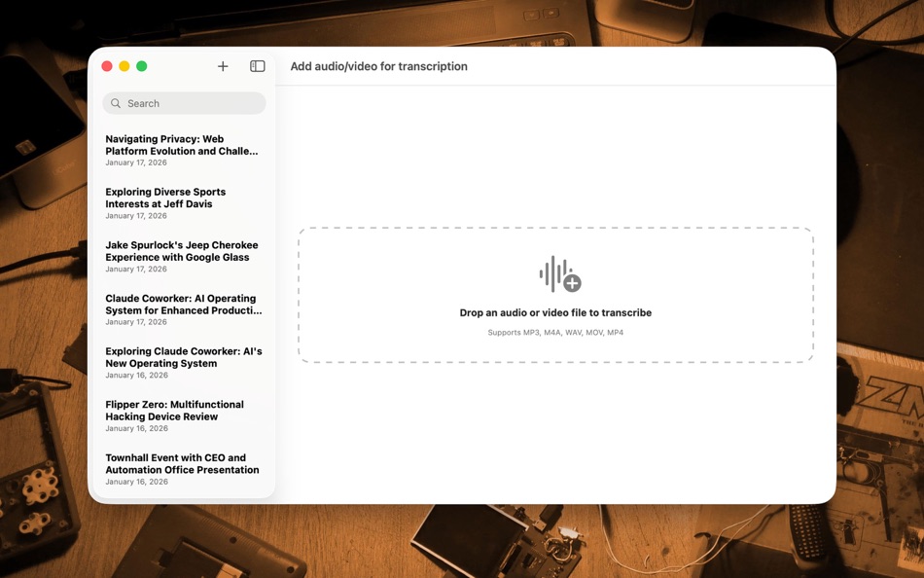
Task: Open Jake Spurlock's Jeep Cherokee transcription
Action: 181,251
